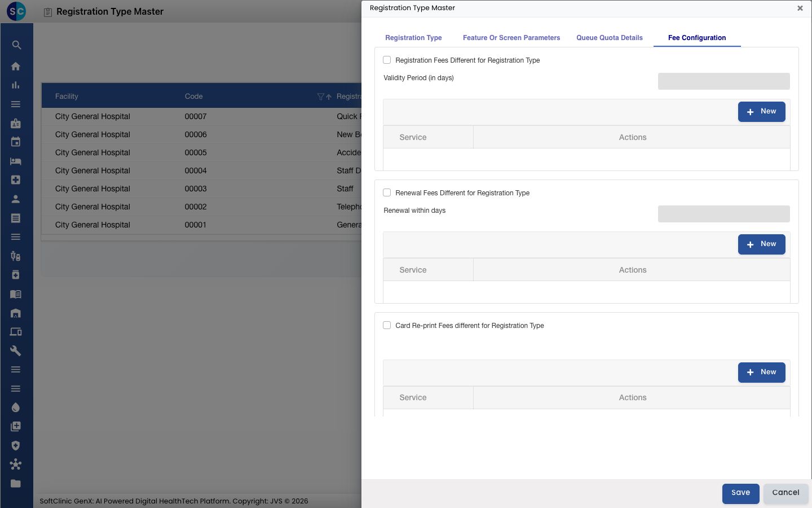Click New in Card Re-print Fees section
Image resolution: width=812 pixels, height=508 pixels.
click(x=761, y=373)
